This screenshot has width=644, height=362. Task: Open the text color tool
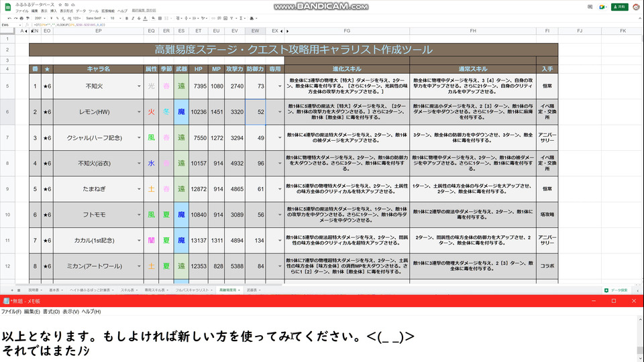point(145,18)
